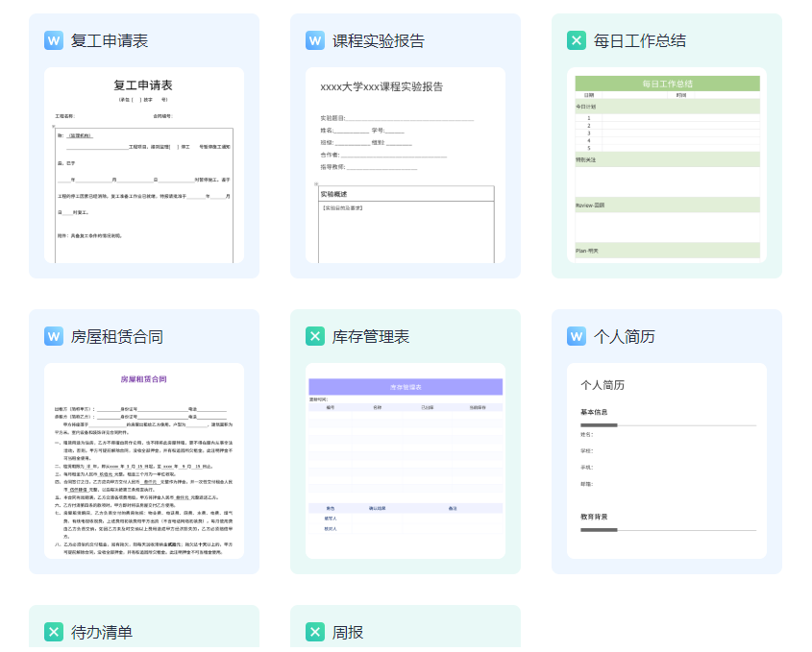Click the Word icon beside 课程实验报告
Viewport: 812px width, 652px height.
tap(315, 40)
